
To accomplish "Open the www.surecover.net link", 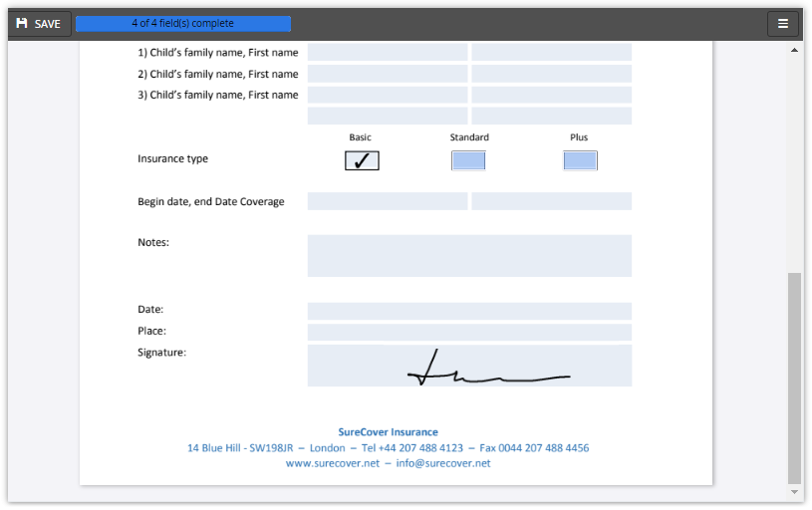I will point(333,463).
